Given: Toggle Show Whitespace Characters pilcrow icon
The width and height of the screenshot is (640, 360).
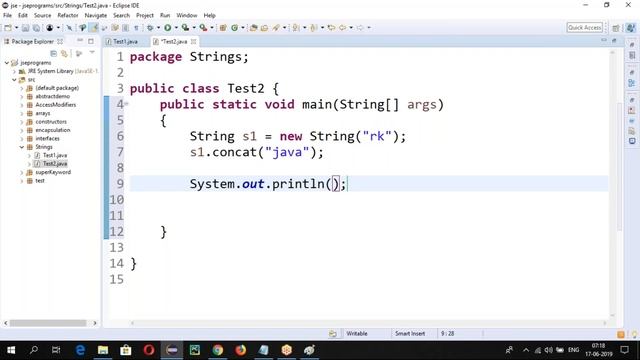Looking at the screenshot, I should pyautogui.click(x=136, y=28).
